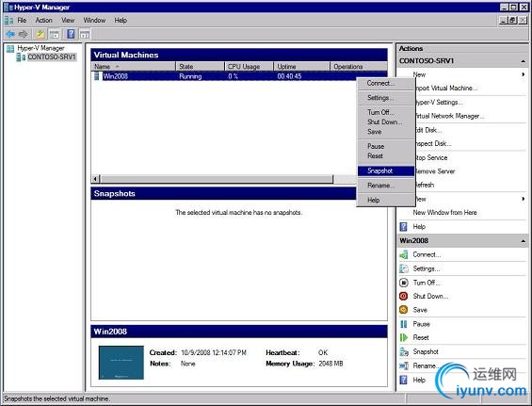Select Hyper-V Manager root tree node
Screen dimensions: 532x406
tap(40, 48)
